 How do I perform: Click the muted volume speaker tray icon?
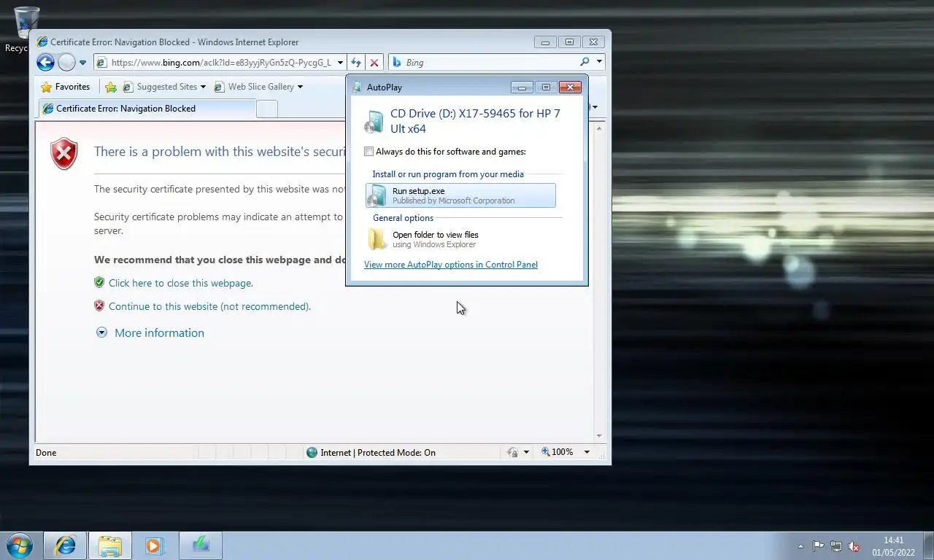pyautogui.click(x=854, y=546)
